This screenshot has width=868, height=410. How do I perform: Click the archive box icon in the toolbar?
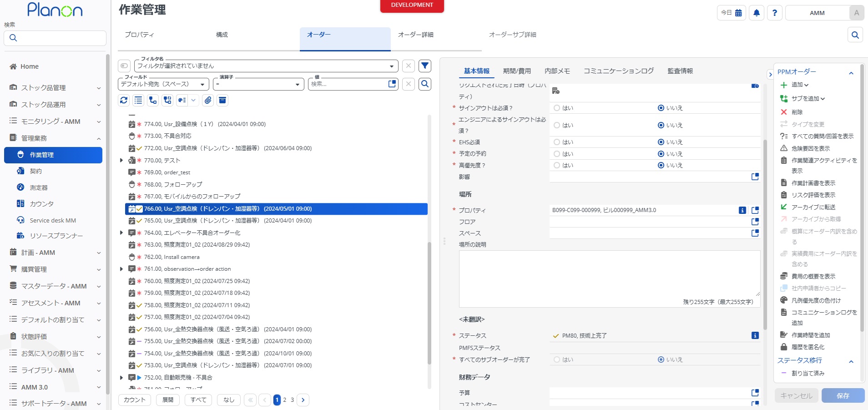[x=222, y=100]
